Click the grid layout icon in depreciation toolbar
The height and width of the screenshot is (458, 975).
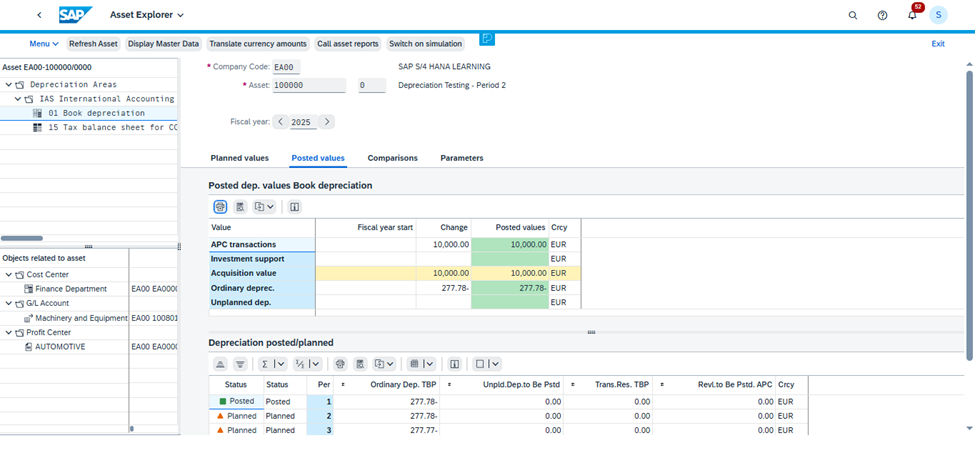point(414,364)
